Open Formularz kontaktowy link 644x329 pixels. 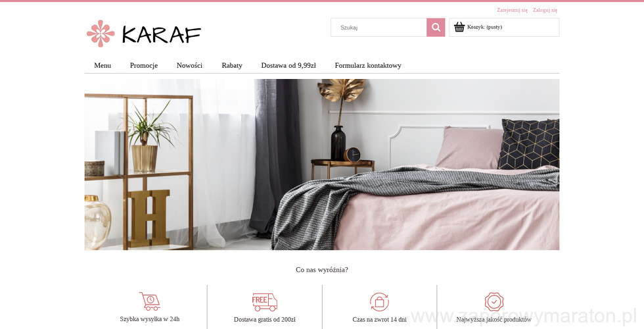click(x=368, y=65)
